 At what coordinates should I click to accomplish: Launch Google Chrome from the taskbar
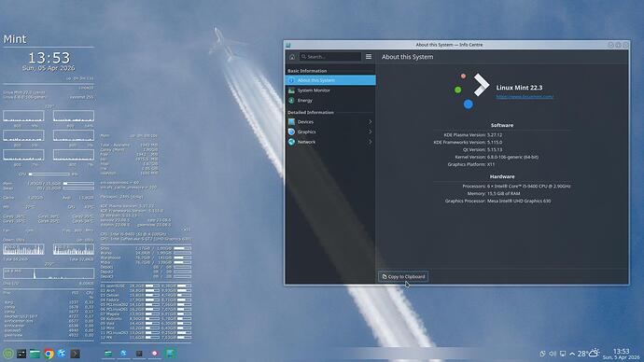(x=49, y=354)
